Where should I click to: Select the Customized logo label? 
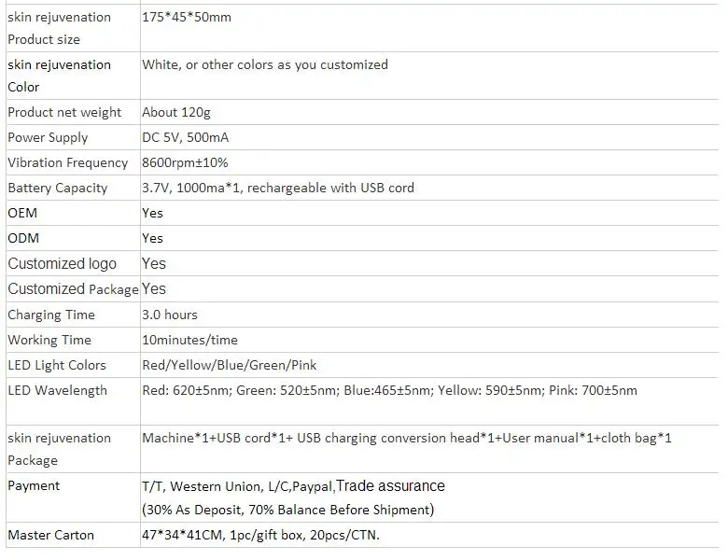pyautogui.click(x=63, y=263)
